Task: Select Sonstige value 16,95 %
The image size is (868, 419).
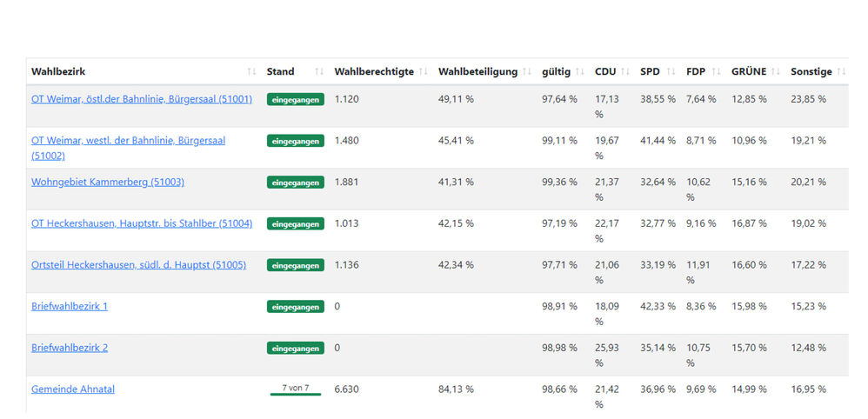Action: click(809, 389)
